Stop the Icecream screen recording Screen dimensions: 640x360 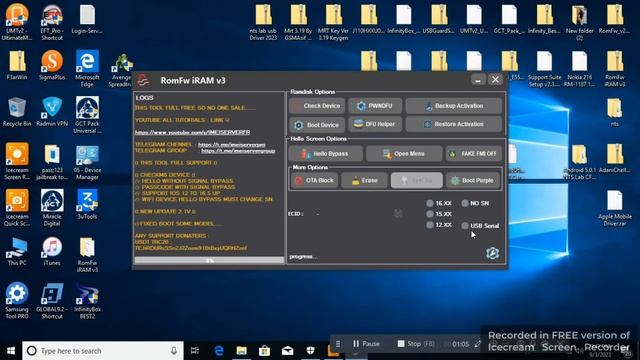[416, 344]
